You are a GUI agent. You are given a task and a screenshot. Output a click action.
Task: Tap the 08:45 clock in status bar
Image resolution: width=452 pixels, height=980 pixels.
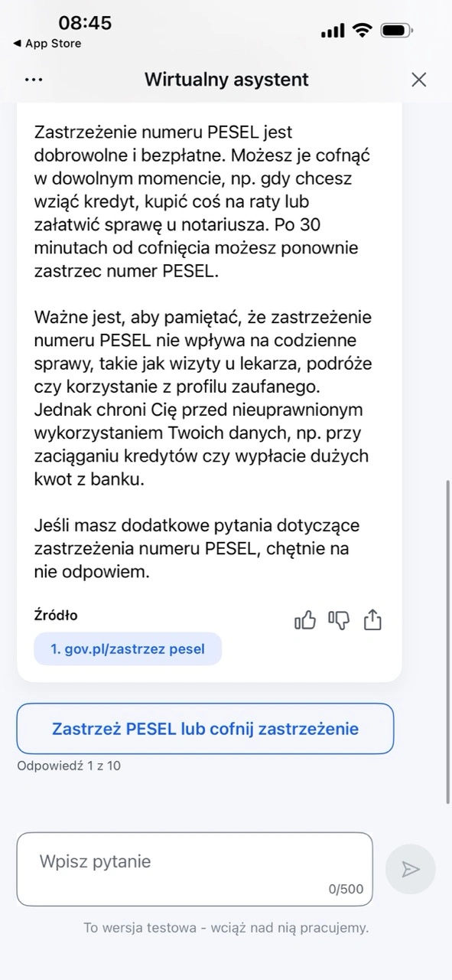coord(85,23)
